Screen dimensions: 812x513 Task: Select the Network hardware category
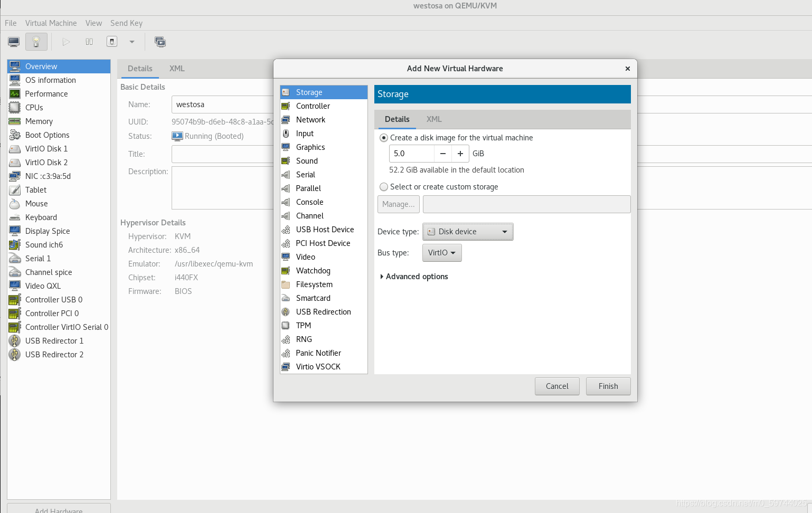(x=310, y=119)
